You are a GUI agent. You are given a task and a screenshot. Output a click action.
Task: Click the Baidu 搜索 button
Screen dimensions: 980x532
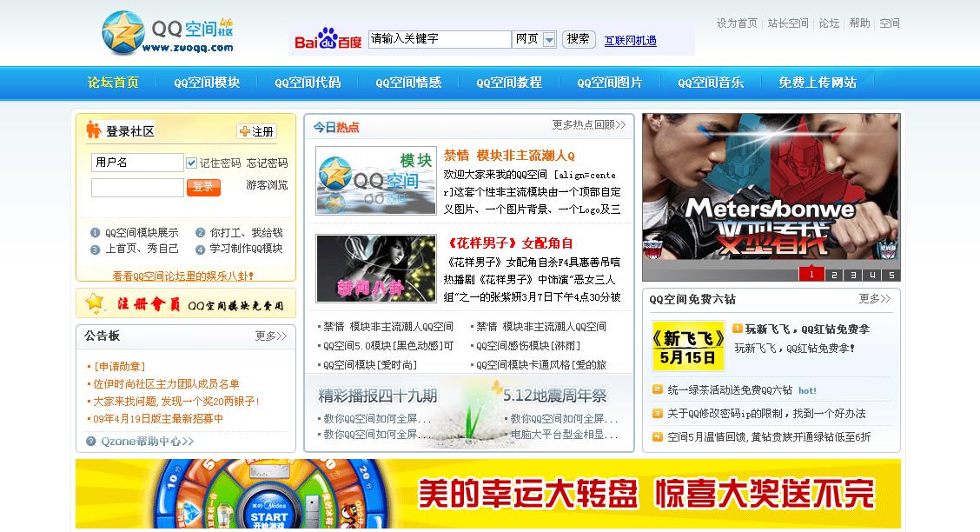coord(579,39)
